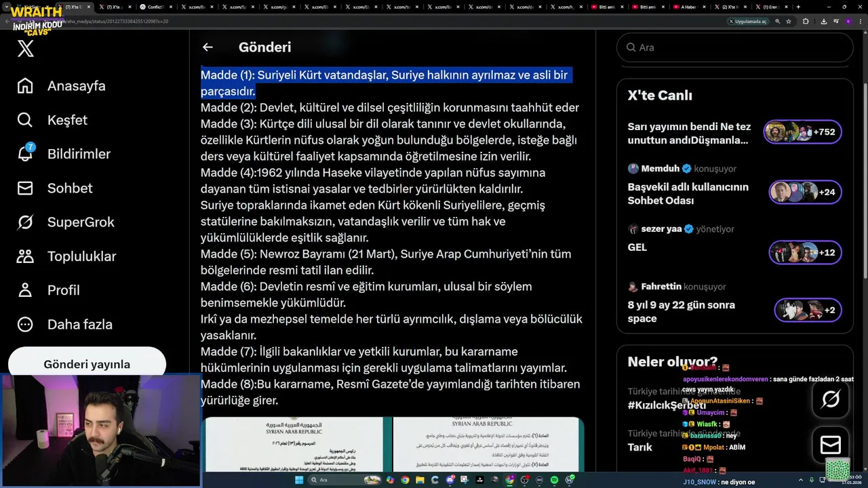This screenshot has width=868, height=488.
Task: Click the taskbar Ara search box
Action: 346,480
